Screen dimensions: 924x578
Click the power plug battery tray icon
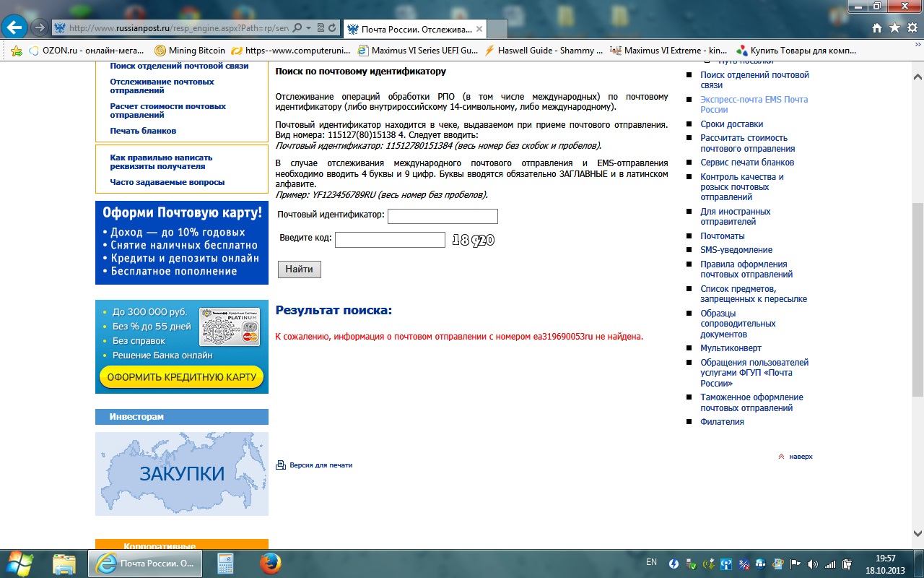(847, 564)
